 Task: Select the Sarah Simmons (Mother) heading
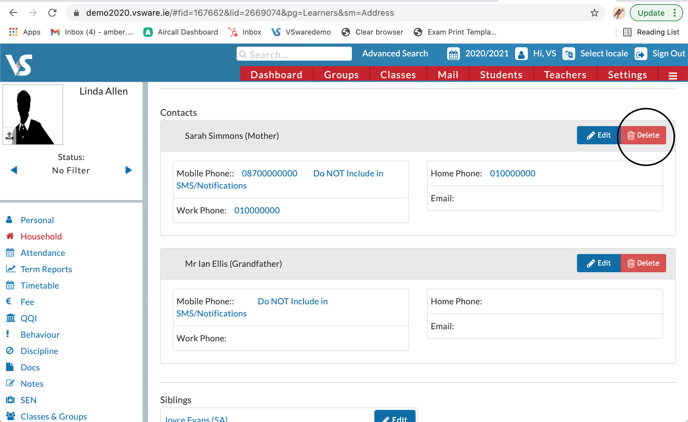[x=232, y=136]
